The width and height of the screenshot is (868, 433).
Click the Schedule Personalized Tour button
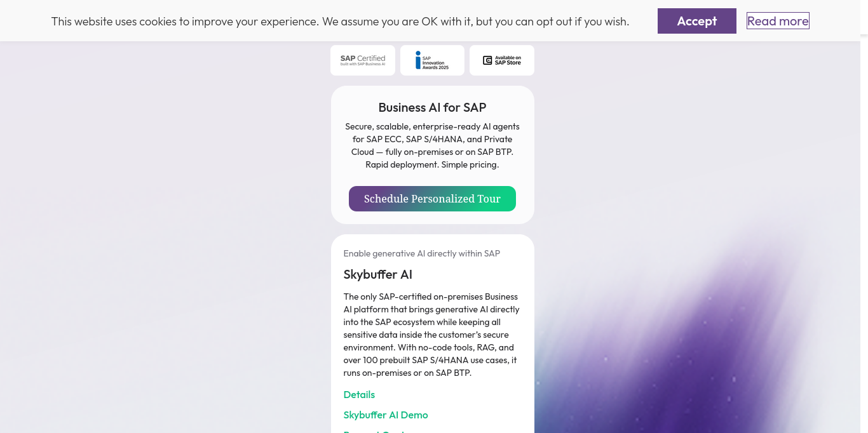click(432, 199)
